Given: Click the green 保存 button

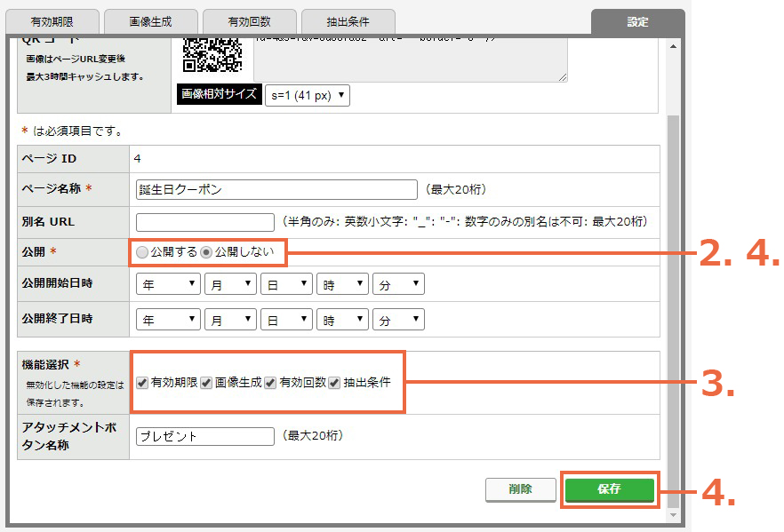Looking at the screenshot, I should 610,489.
